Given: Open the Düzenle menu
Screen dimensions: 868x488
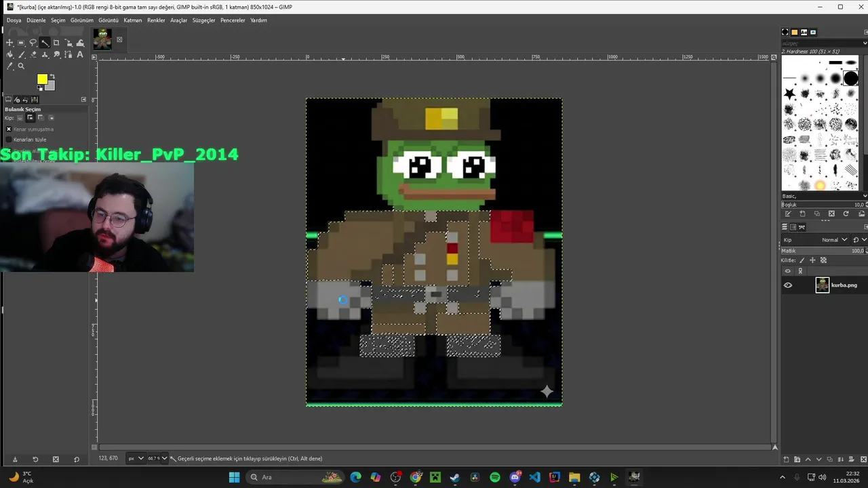Looking at the screenshot, I should 36,20.
